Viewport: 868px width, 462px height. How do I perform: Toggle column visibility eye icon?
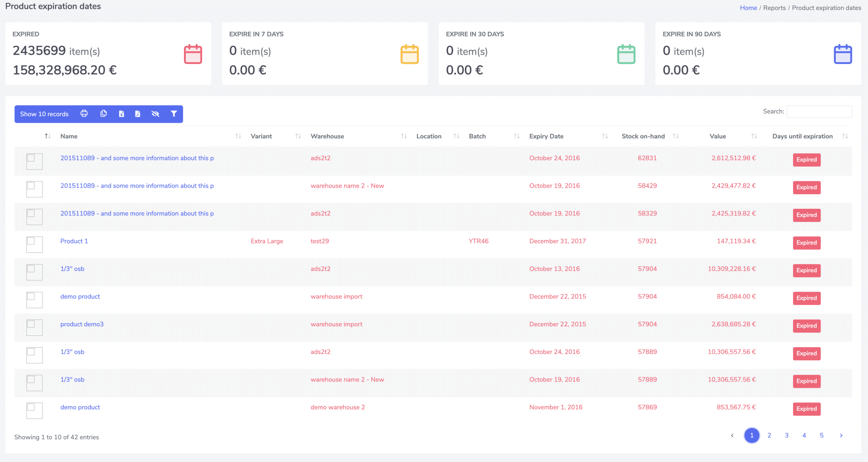[x=156, y=113]
